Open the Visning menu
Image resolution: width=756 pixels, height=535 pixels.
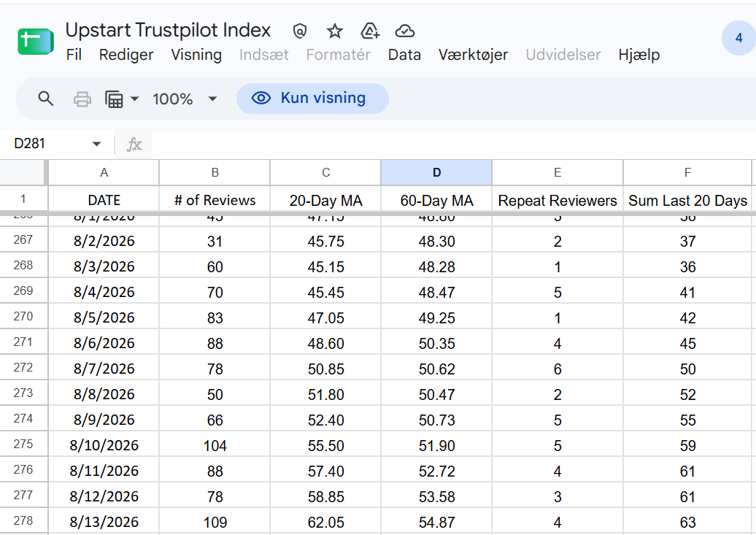pyautogui.click(x=196, y=55)
